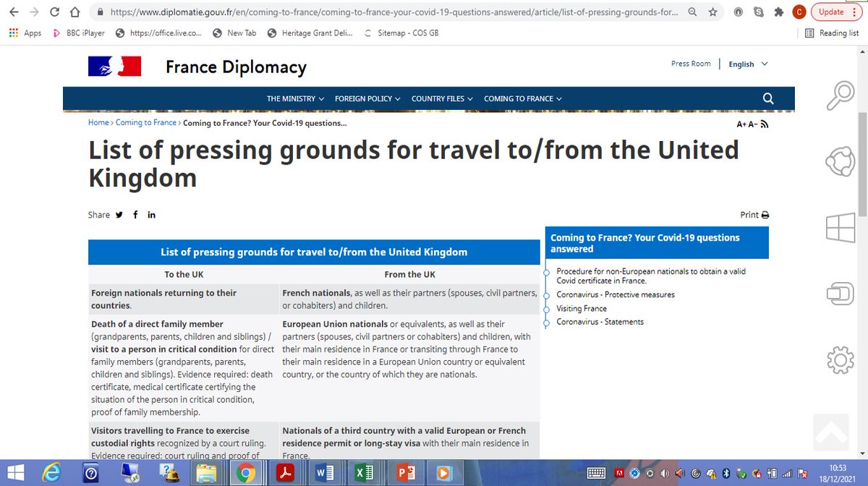Click the browser Back arrow
868x486 pixels.
click(x=14, y=12)
